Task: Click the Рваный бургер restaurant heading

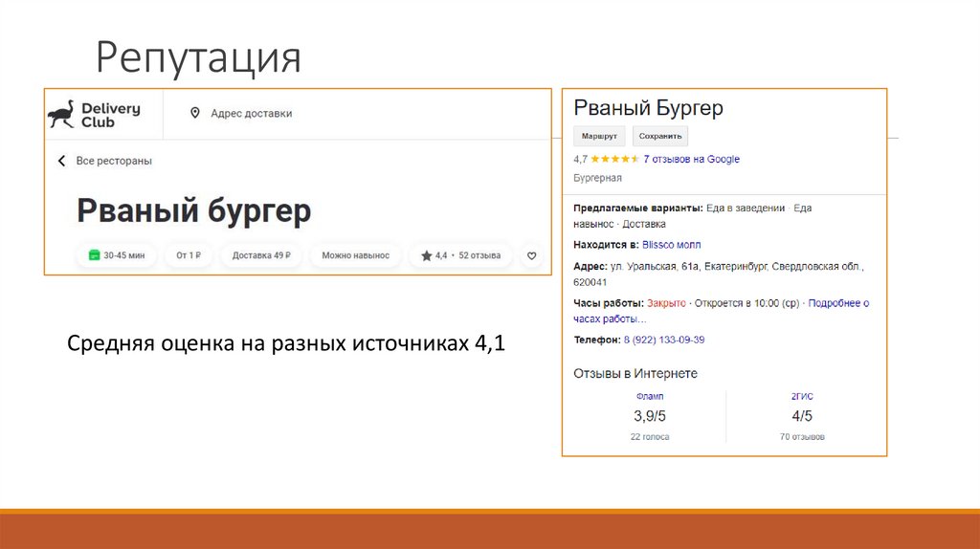Action: point(193,210)
